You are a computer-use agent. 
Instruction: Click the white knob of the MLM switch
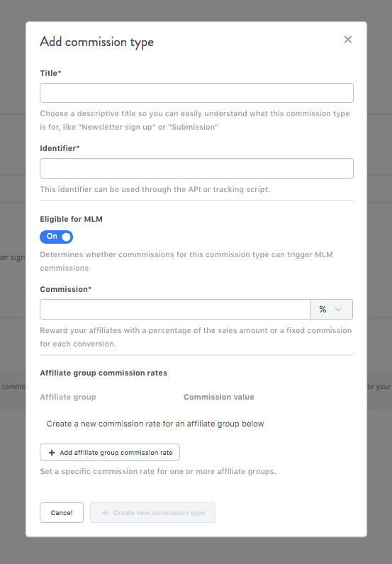pos(66,237)
